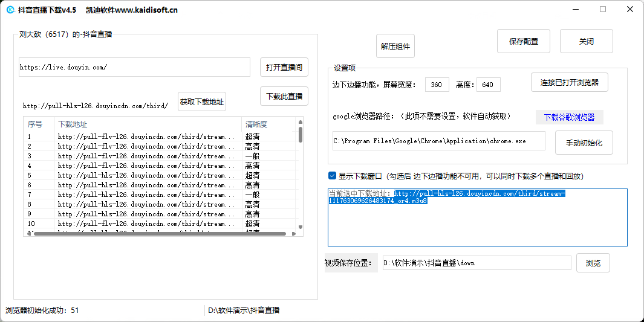Select row 7 pull-hls 一般 entry

pos(160,195)
